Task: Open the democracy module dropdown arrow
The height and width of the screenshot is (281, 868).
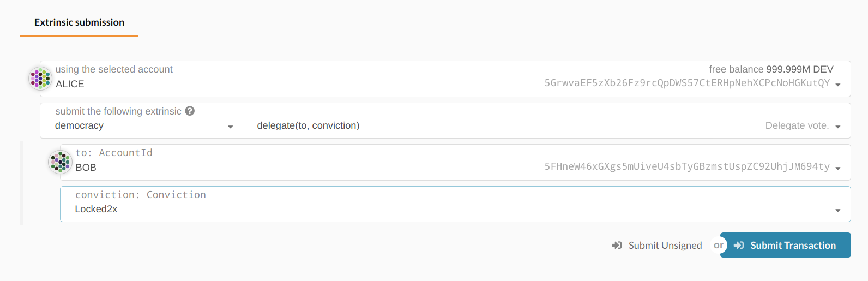Action: pyautogui.click(x=230, y=127)
